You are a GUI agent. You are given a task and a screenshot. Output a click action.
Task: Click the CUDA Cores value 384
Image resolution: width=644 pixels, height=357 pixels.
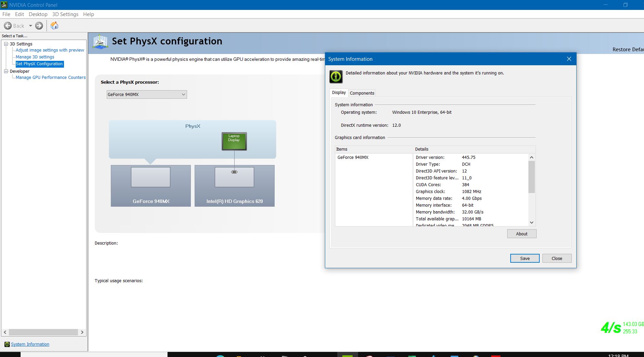click(465, 185)
